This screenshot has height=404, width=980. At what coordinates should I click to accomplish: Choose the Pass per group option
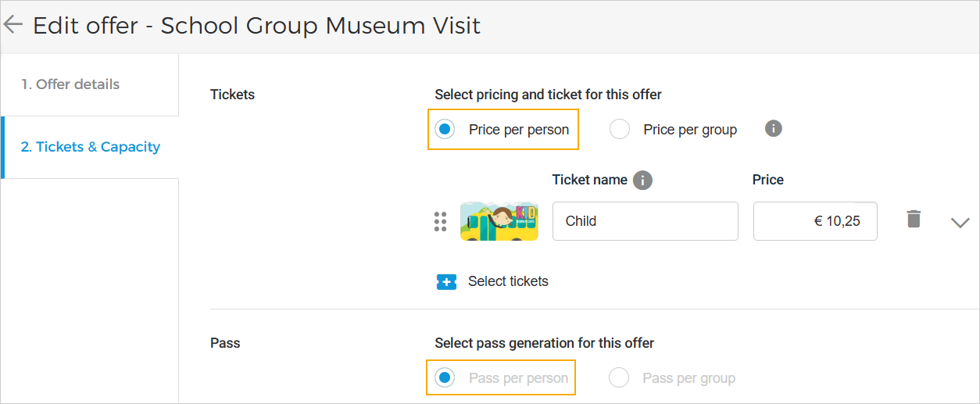point(619,378)
